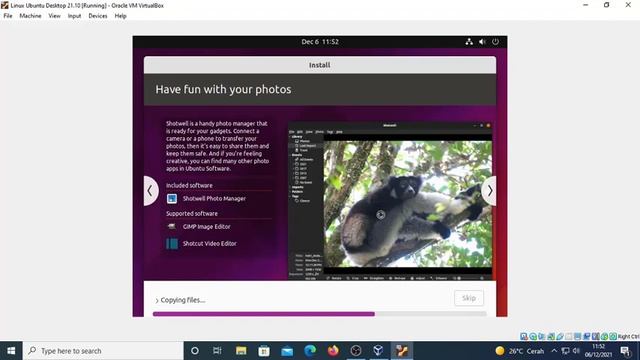Open Mail app from taskbar
640x360 pixels.
287,351
